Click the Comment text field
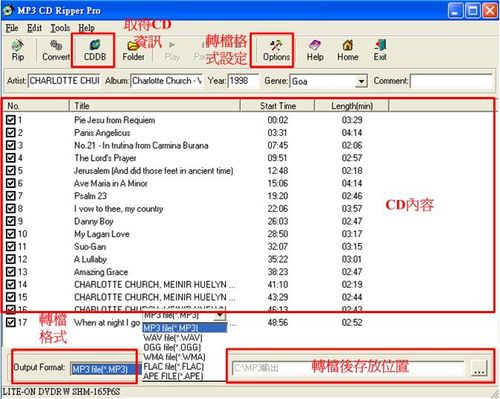 coord(451,81)
